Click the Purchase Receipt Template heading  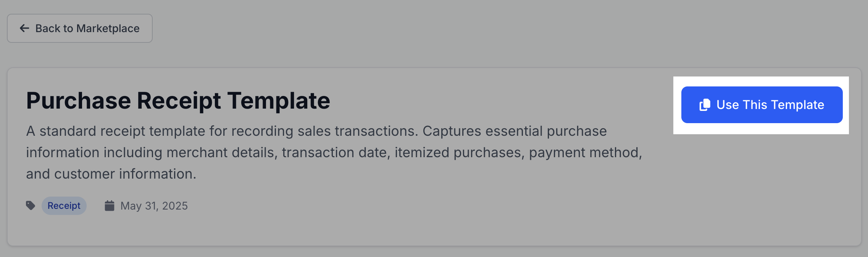[x=178, y=101]
